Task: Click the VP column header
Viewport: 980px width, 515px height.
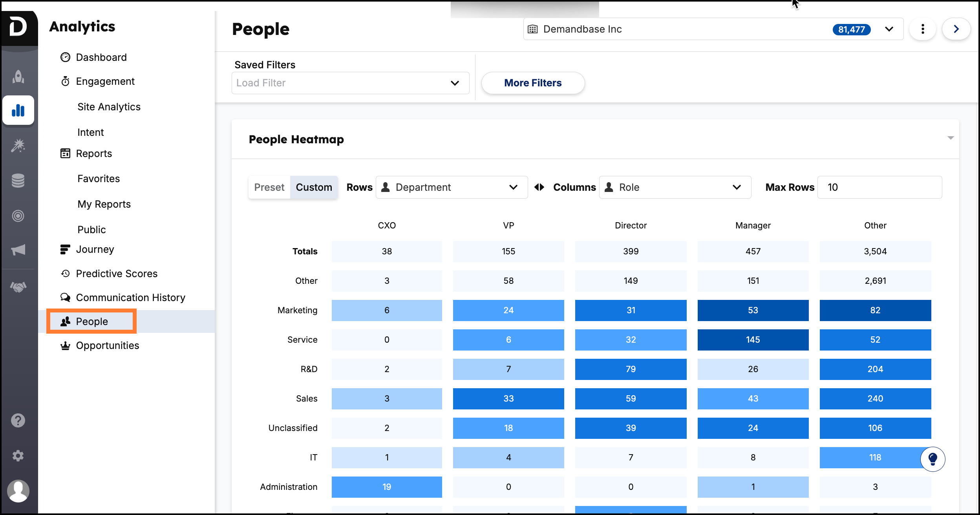Action: [x=508, y=225]
